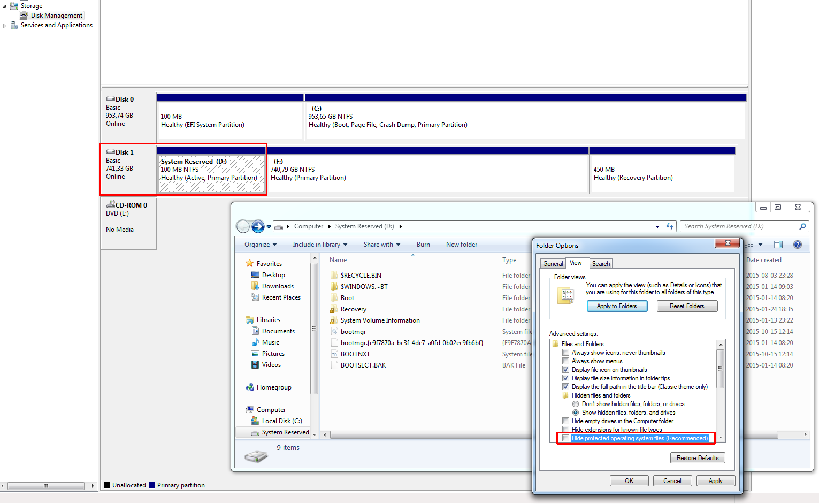819x504 pixels.
Task: Uncheck Display file icon on thumbnails
Action: [565, 370]
